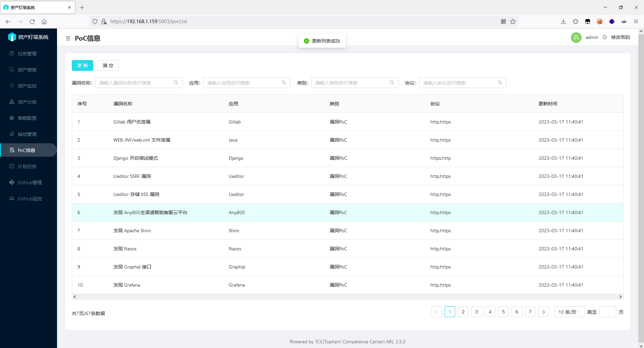Go to page 2
This screenshot has height=348, width=644.
click(x=463, y=312)
